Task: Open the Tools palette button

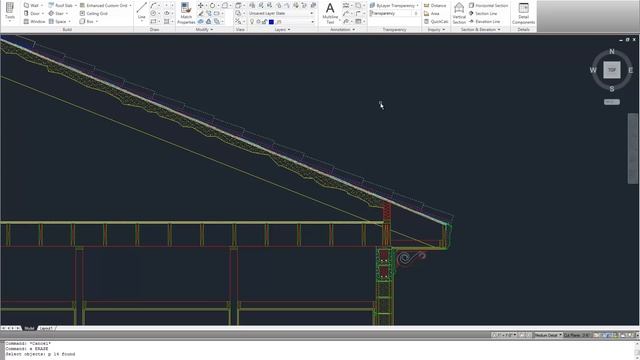Action: 10,12
